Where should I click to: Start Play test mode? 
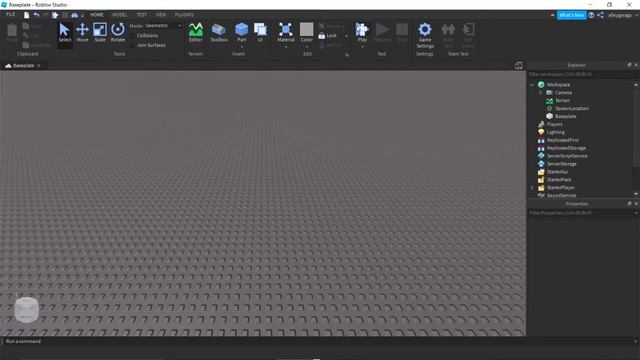362,32
